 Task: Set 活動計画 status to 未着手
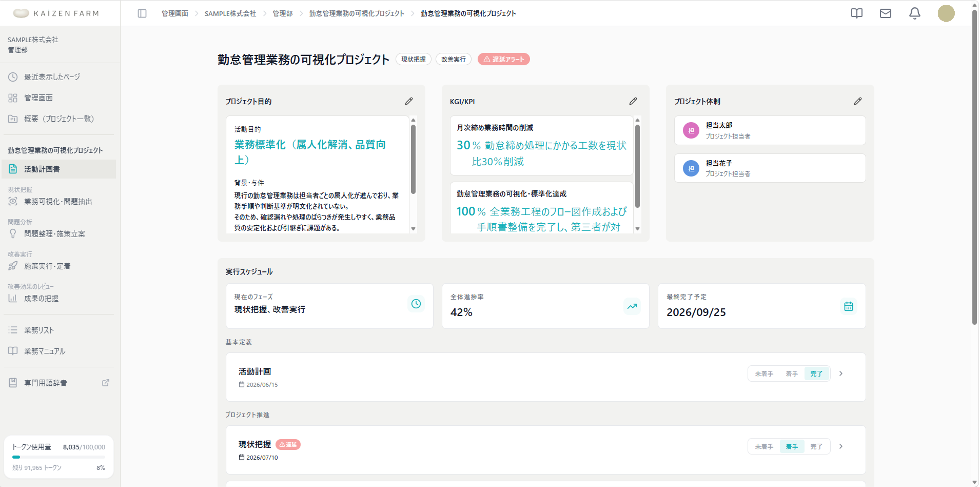click(764, 374)
